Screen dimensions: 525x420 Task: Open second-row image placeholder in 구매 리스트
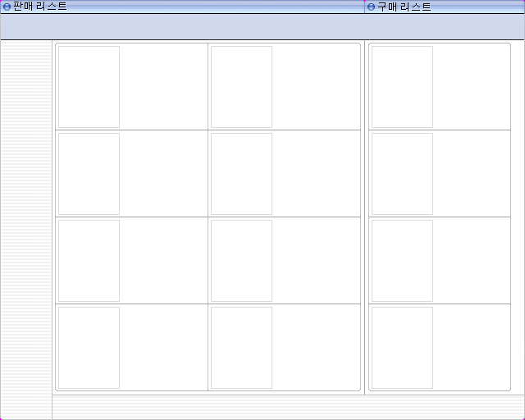pyautogui.click(x=402, y=174)
